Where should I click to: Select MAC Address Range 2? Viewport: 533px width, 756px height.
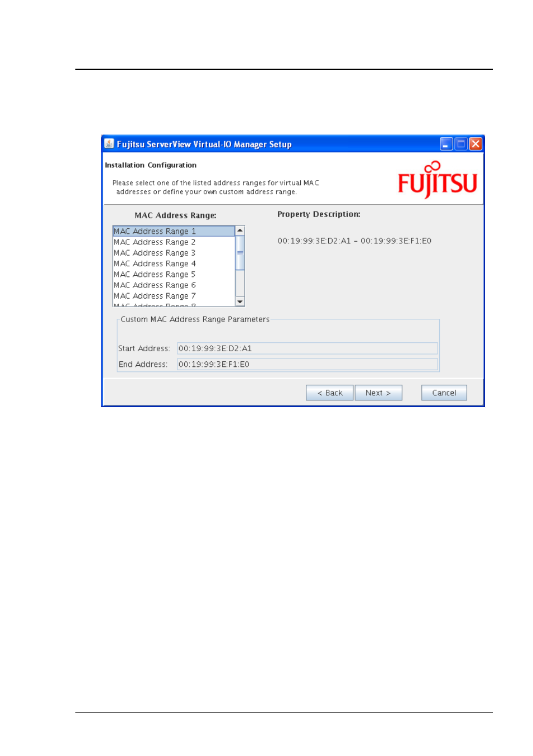point(174,242)
